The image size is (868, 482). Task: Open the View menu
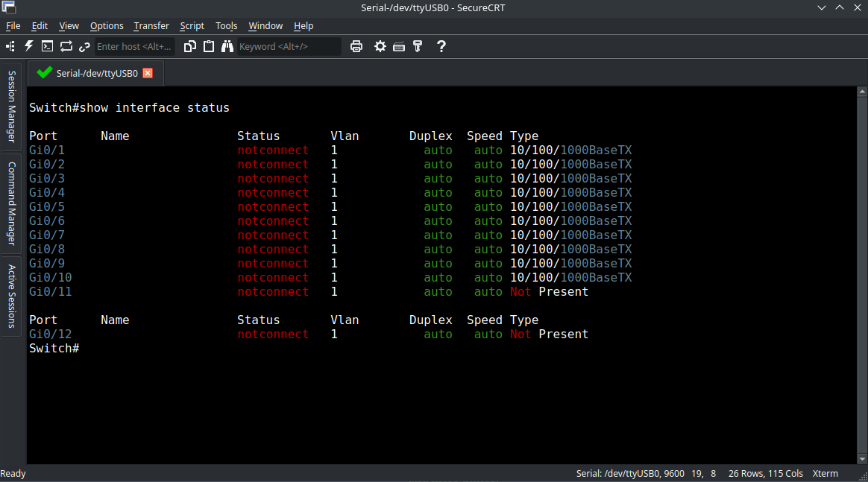point(69,26)
